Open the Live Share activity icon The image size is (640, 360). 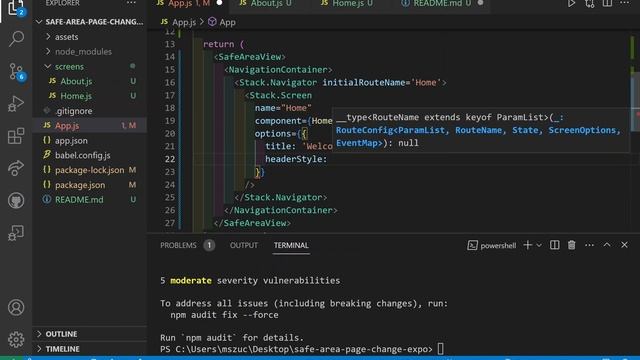(x=16, y=168)
